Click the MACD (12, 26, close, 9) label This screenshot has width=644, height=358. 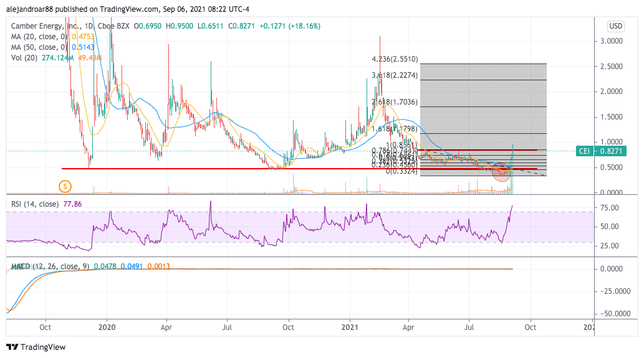coord(50,266)
